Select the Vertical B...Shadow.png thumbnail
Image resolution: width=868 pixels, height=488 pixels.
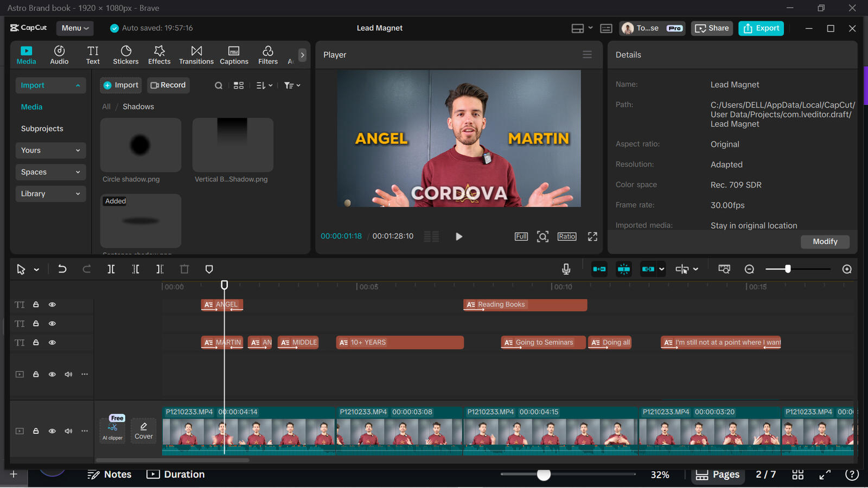pyautogui.click(x=233, y=145)
